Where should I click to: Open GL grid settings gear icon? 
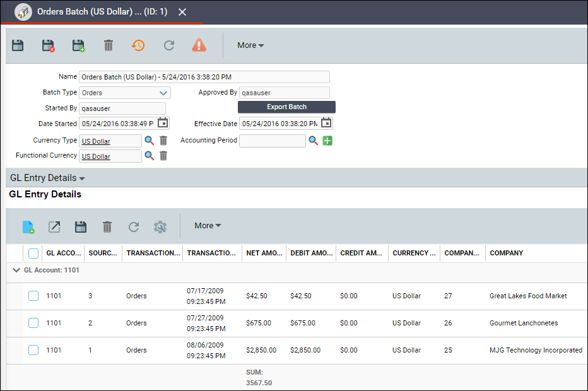click(x=160, y=227)
